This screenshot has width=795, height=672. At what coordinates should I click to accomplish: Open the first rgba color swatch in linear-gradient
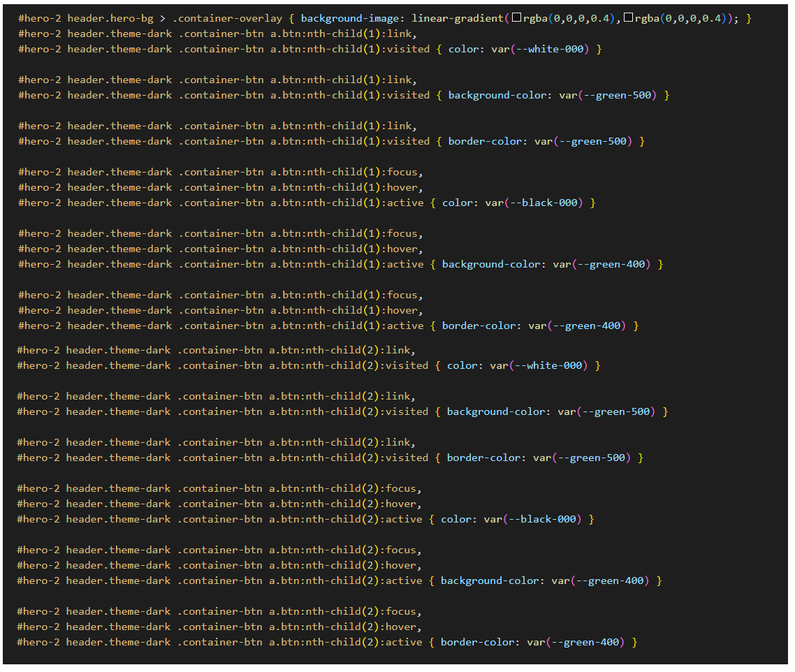click(x=516, y=18)
